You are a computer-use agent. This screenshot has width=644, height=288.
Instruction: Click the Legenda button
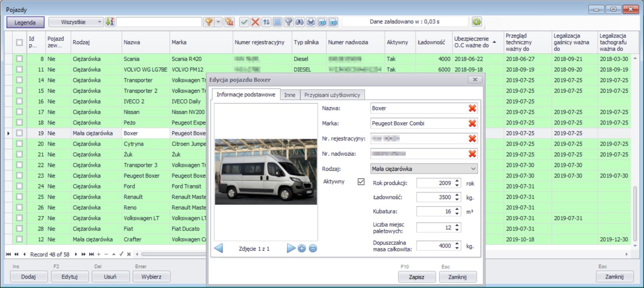pyautogui.click(x=25, y=23)
